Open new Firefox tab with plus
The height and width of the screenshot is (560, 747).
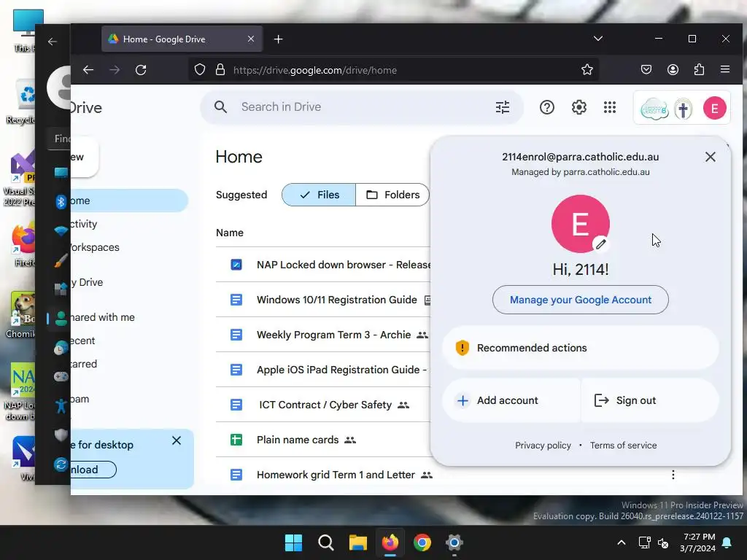(279, 39)
